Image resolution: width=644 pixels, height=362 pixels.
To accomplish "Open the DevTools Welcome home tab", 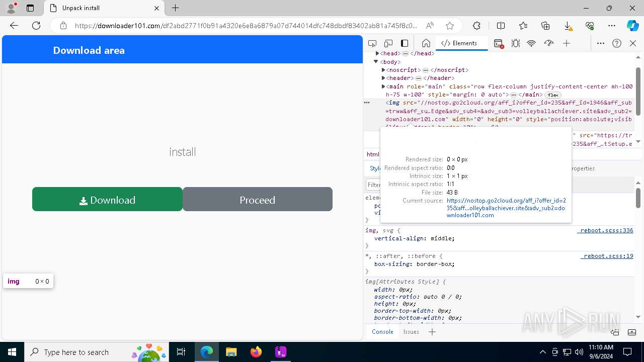I will (x=426, y=43).
